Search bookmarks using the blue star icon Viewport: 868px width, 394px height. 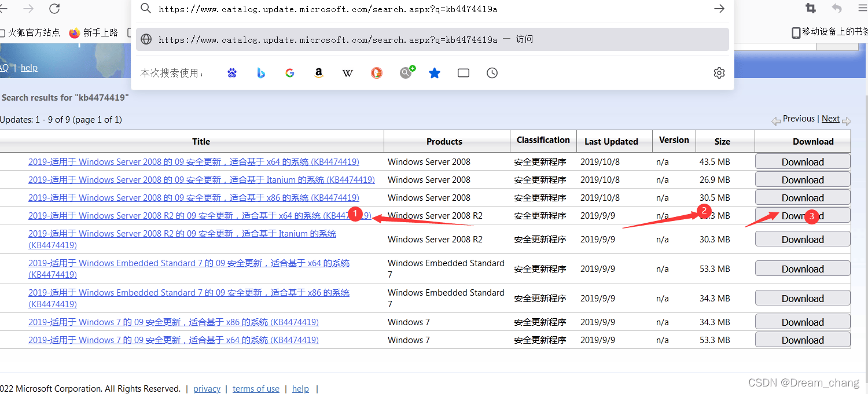(x=435, y=73)
